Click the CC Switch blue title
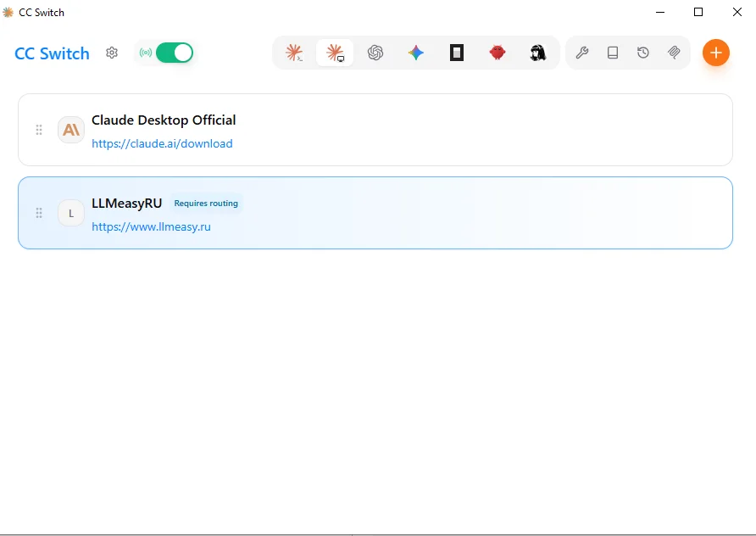 tap(52, 53)
